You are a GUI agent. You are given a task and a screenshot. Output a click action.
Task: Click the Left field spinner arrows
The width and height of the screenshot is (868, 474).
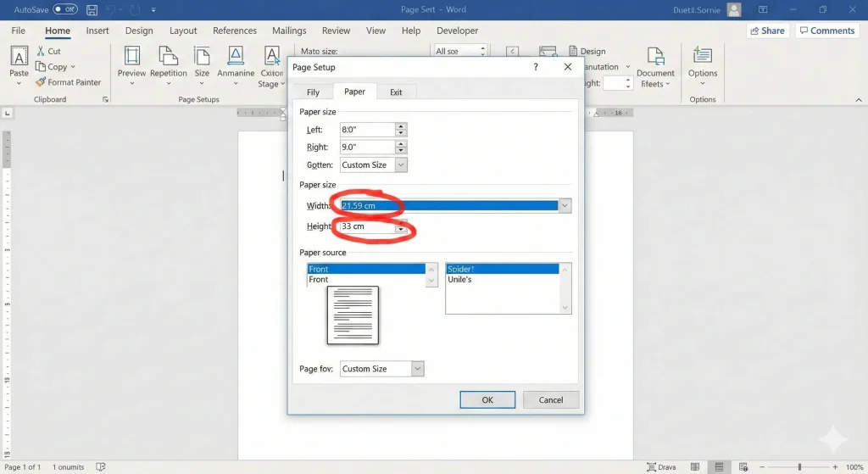pos(401,130)
